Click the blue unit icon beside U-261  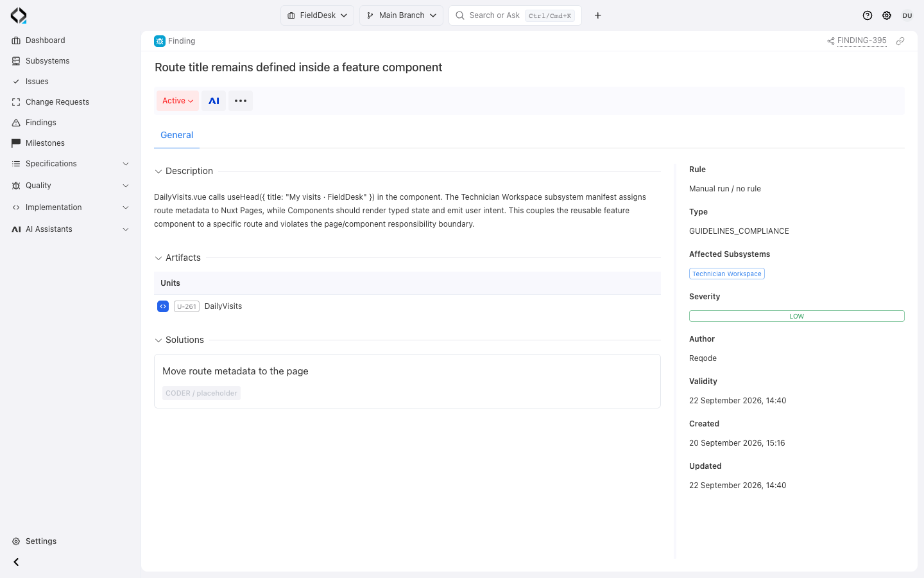[x=163, y=306]
